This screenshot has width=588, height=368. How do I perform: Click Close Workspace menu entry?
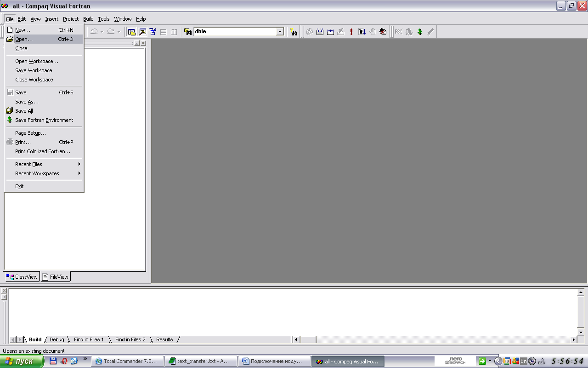[x=44, y=80]
